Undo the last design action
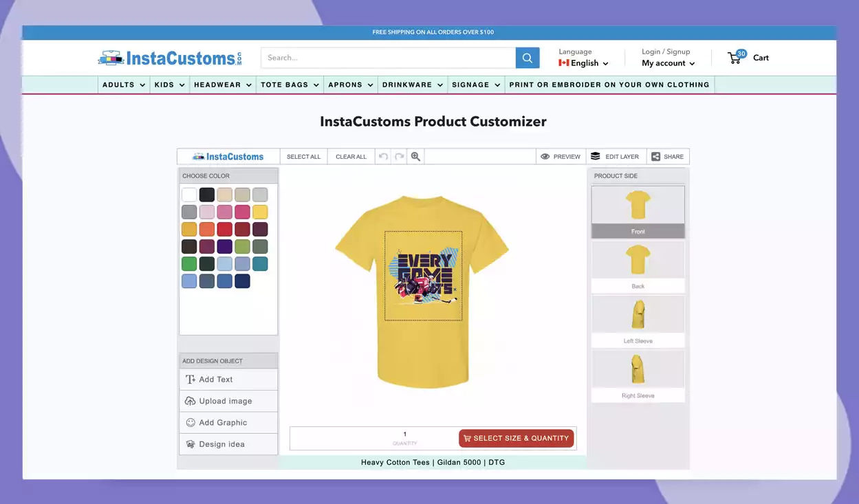 [x=383, y=157]
